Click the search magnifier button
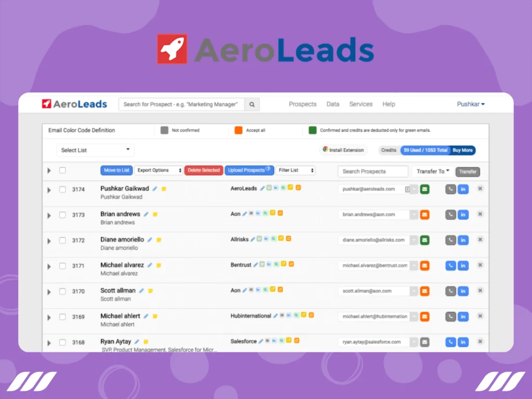The height and width of the screenshot is (399, 532). click(252, 104)
